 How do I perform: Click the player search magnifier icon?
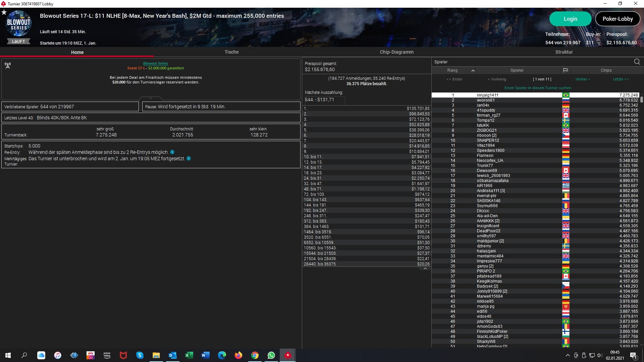click(637, 62)
